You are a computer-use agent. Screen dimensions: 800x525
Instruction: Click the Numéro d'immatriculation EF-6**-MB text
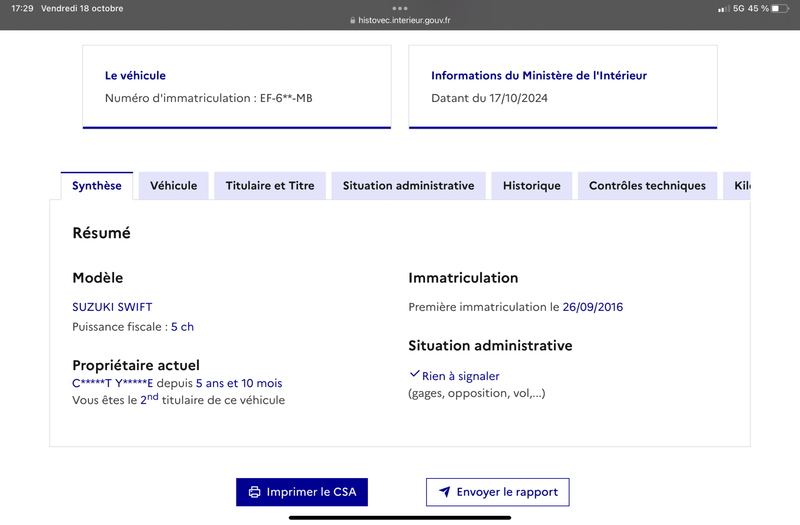click(209, 98)
